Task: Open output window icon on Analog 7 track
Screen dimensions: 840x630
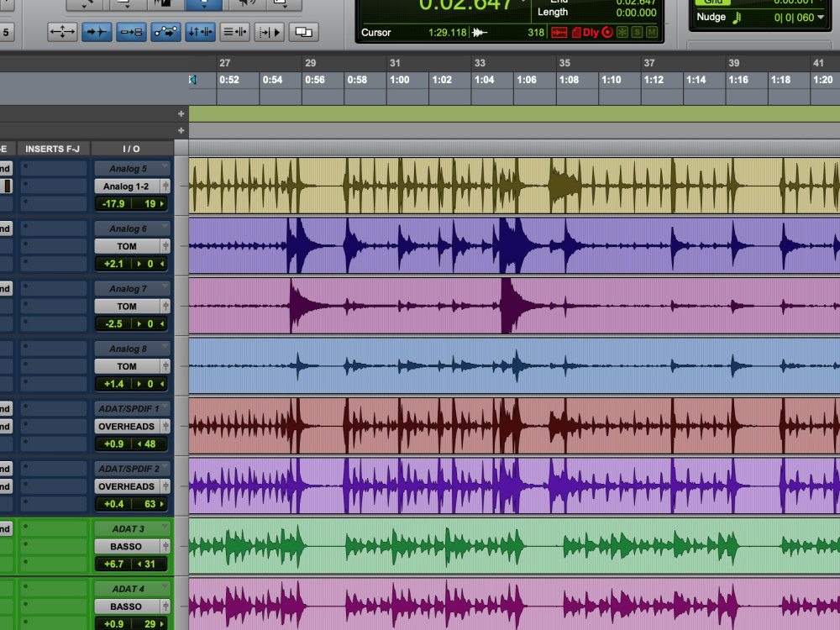Action: coord(165,307)
